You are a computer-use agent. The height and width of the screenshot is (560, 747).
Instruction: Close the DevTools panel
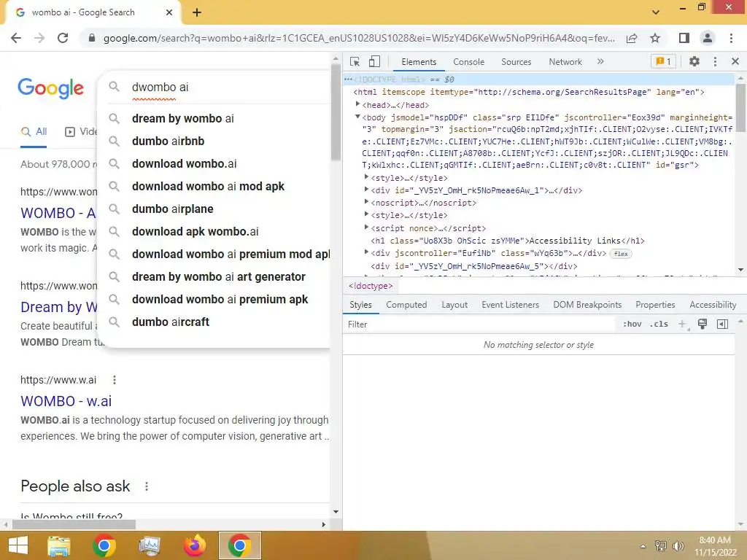(x=735, y=61)
